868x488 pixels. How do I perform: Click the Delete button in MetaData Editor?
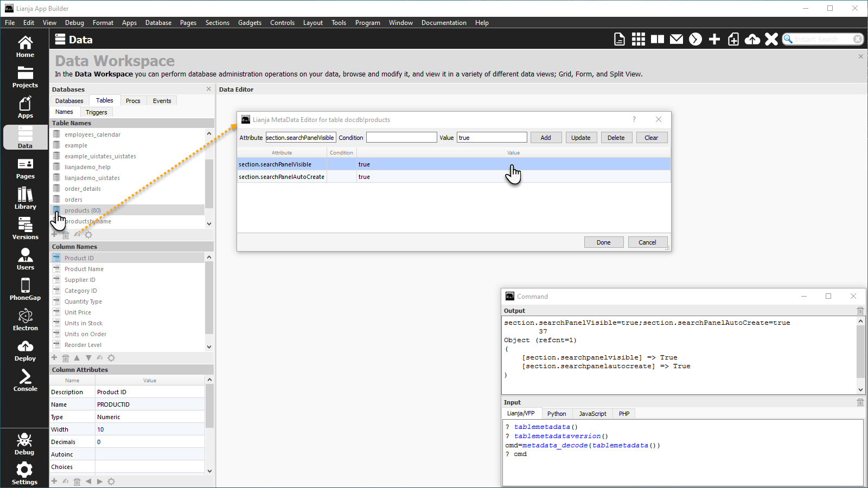click(x=616, y=138)
